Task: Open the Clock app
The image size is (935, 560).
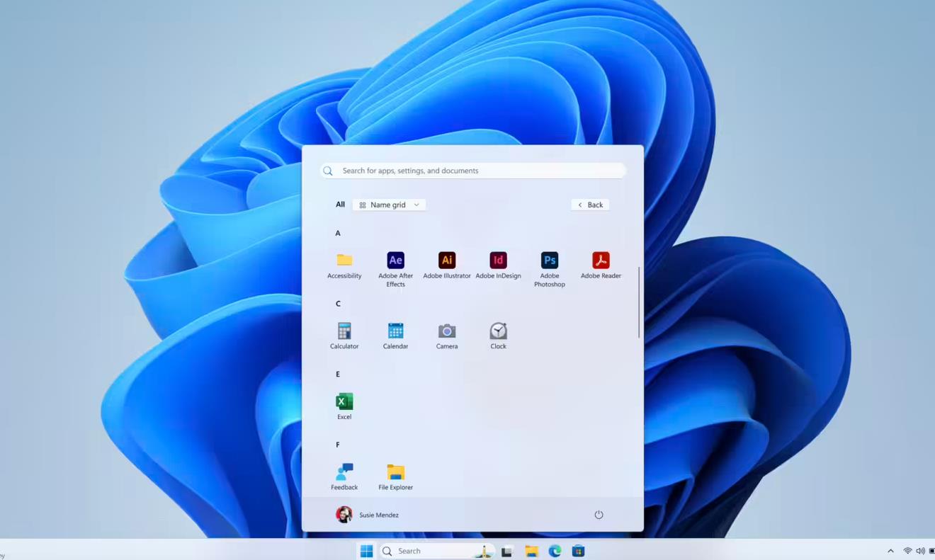Action: coord(498,336)
